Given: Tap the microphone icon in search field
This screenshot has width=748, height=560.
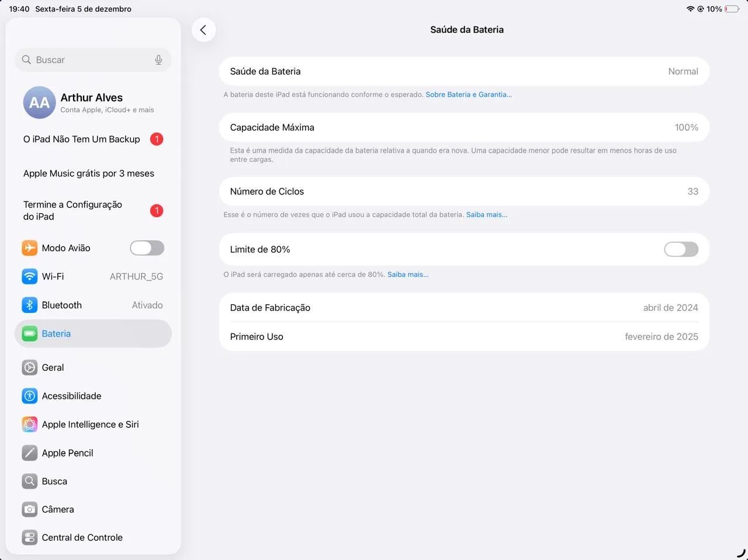Looking at the screenshot, I should [x=158, y=60].
